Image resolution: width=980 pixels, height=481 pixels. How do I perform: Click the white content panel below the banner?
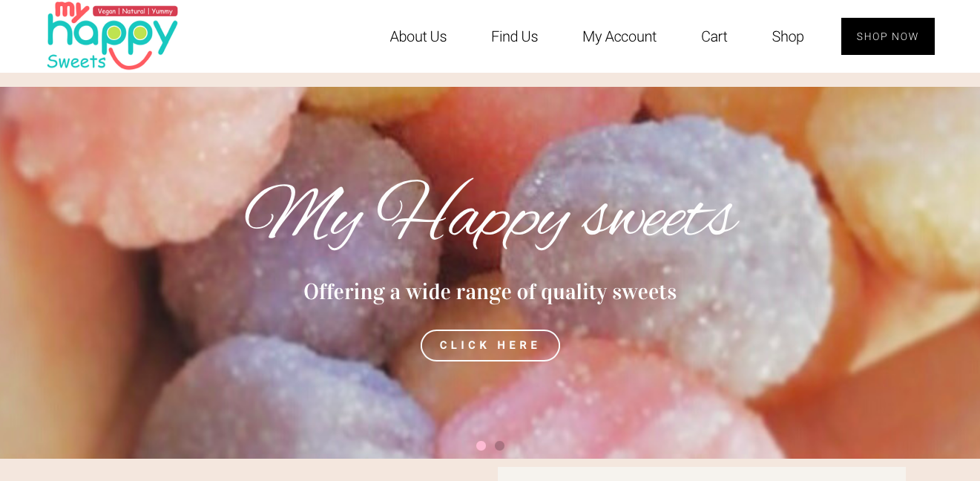702,474
